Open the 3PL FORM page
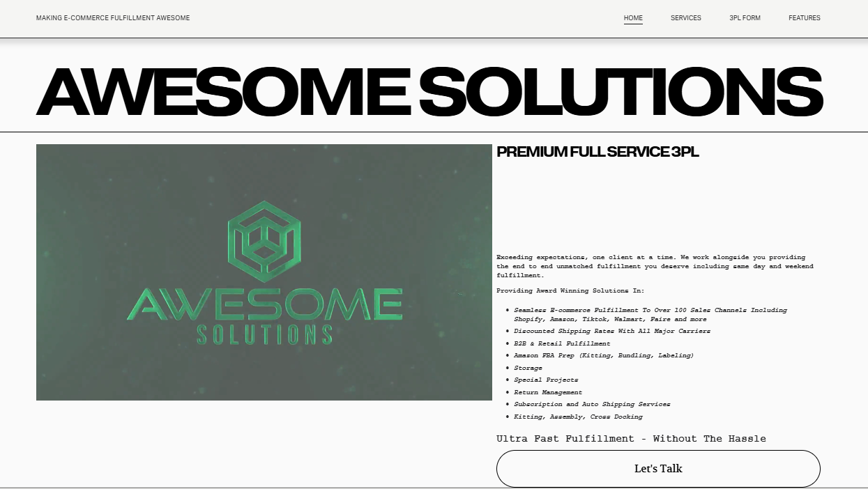 (745, 18)
